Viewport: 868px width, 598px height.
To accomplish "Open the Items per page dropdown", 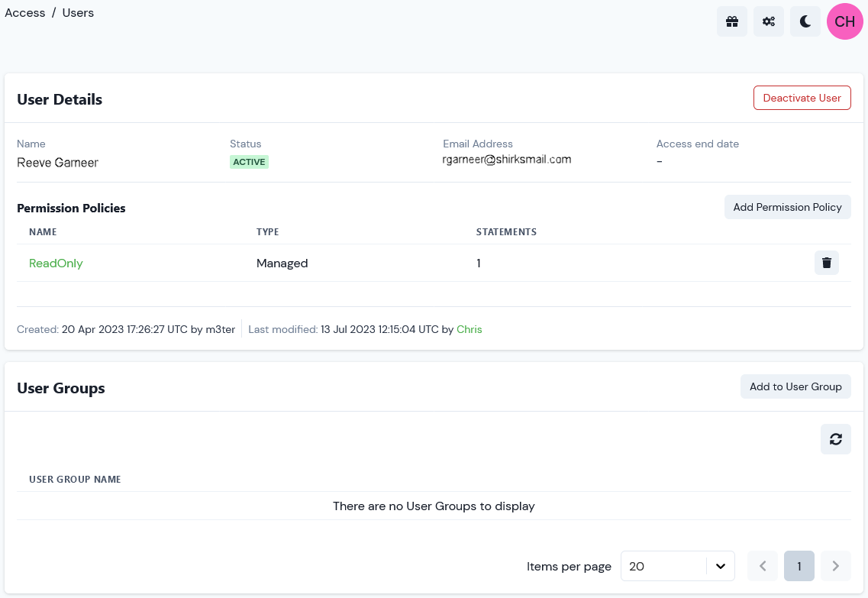I will pyautogui.click(x=678, y=566).
